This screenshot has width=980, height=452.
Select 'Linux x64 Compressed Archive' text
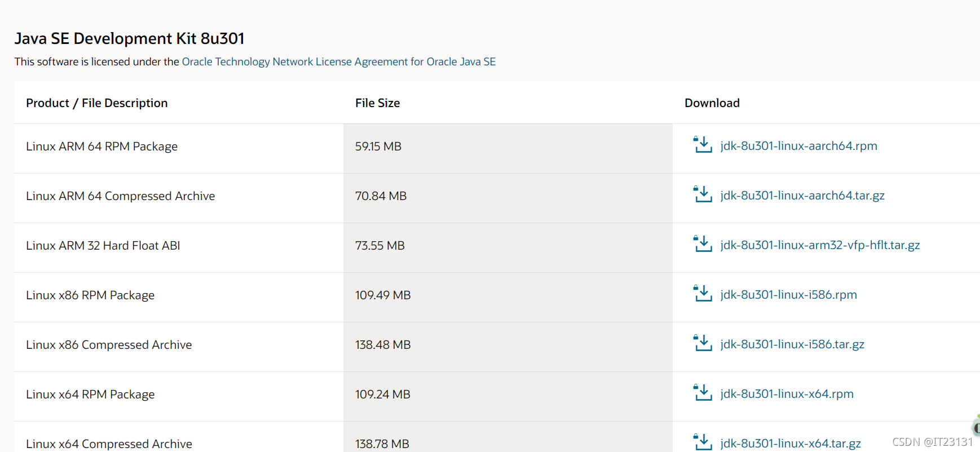[x=109, y=444]
